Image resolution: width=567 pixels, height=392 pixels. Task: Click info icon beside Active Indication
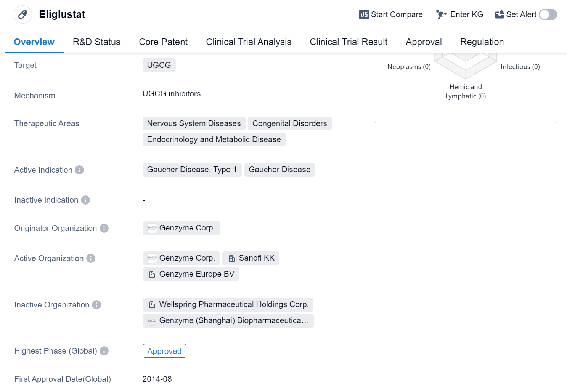click(x=79, y=170)
